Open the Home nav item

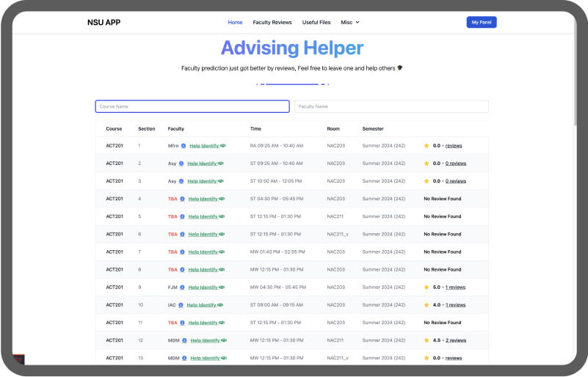tap(235, 22)
